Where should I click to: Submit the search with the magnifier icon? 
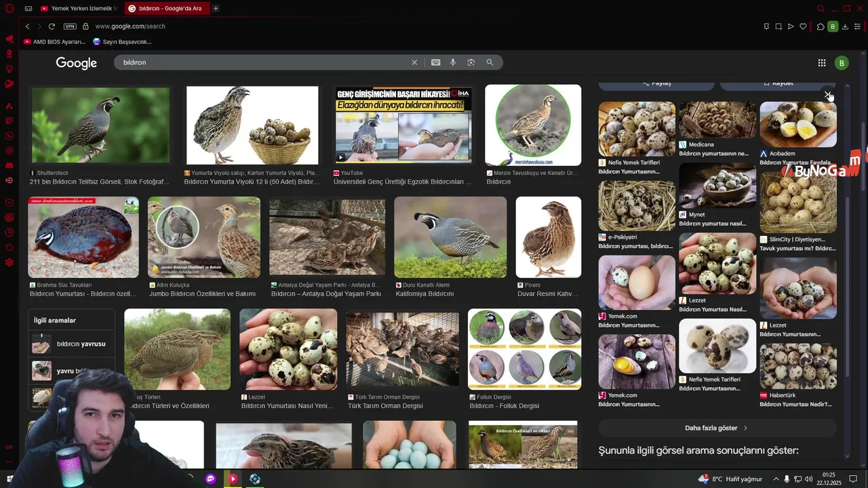click(490, 62)
